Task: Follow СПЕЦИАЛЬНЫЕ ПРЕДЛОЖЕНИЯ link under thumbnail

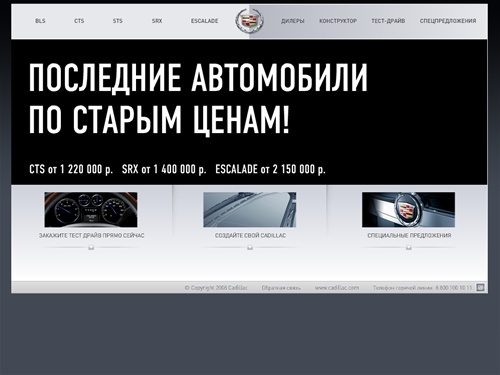Action: 409,235
